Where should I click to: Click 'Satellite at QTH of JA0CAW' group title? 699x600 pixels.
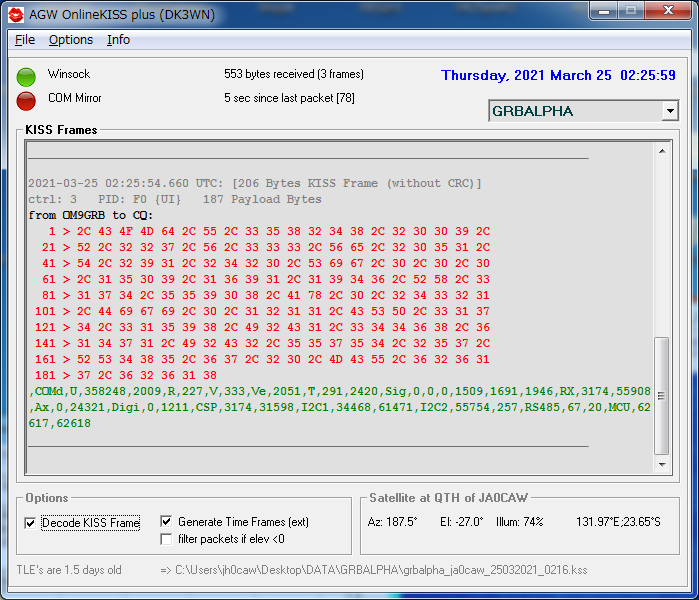[448, 498]
